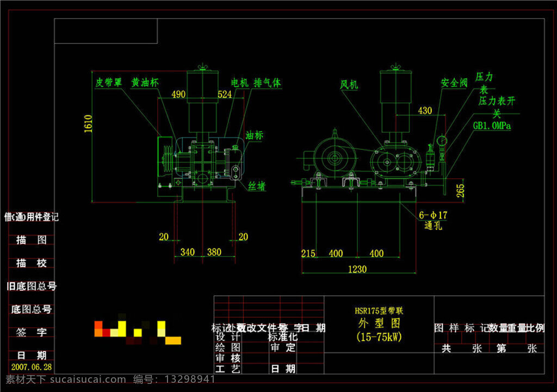Viewport: 557px width, 392px height.
Task: Click the 丝堵 annotation
Action: [257, 186]
